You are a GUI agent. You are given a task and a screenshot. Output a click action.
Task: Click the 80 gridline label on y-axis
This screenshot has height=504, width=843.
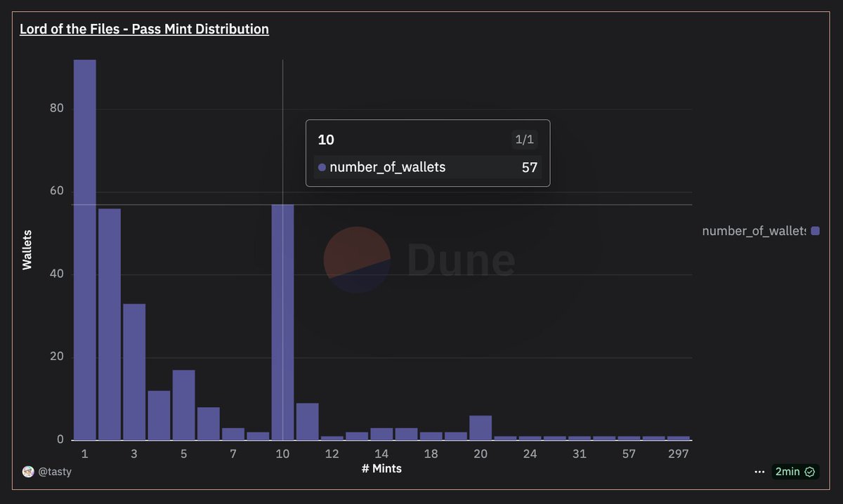(x=56, y=108)
